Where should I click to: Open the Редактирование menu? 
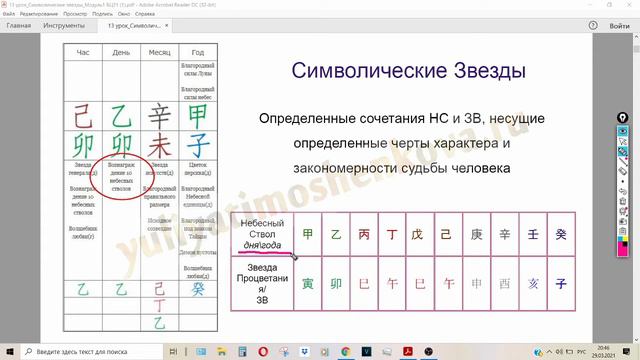click(39, 14)
